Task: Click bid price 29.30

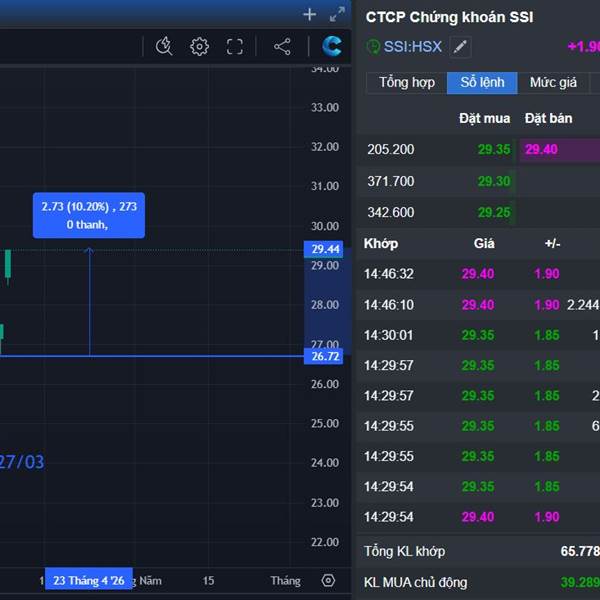Action: click(x=494, y=181)
